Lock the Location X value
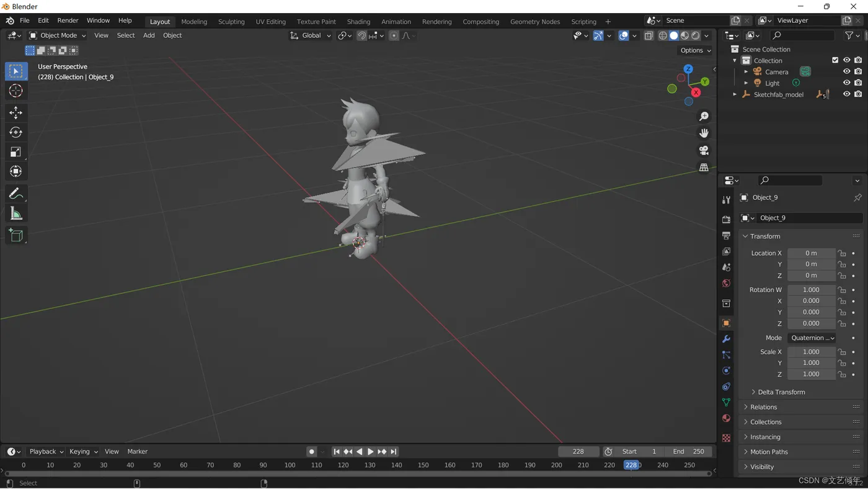 pos(842,253)
